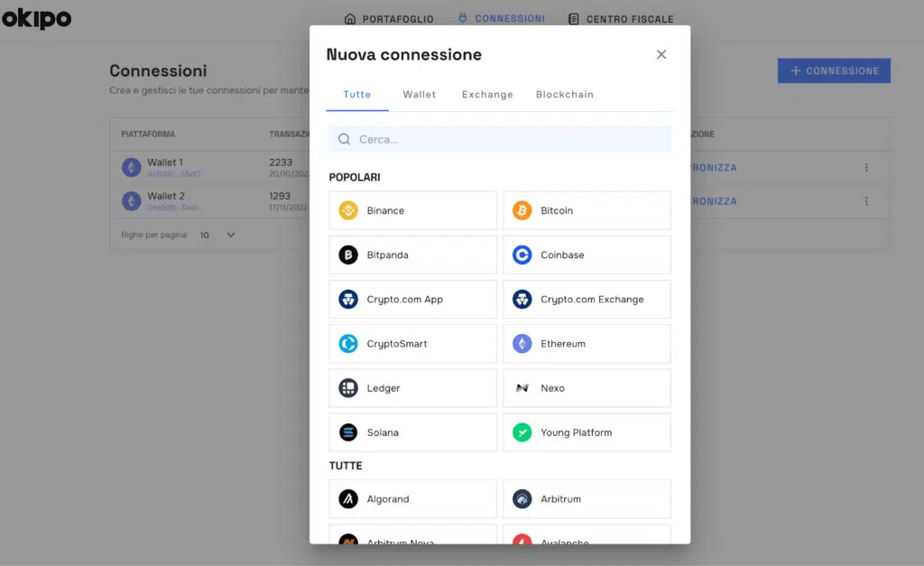The width and height of the screenshot is (924, 566).
Task: Open the Wallet 2 three-dot options menu
Action: [x=866, y=201]
